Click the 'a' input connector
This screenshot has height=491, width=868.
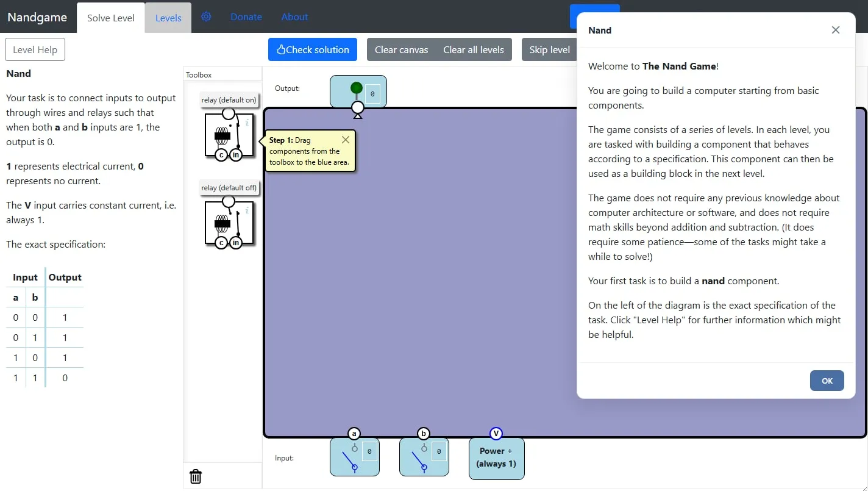tap(354, 434)
